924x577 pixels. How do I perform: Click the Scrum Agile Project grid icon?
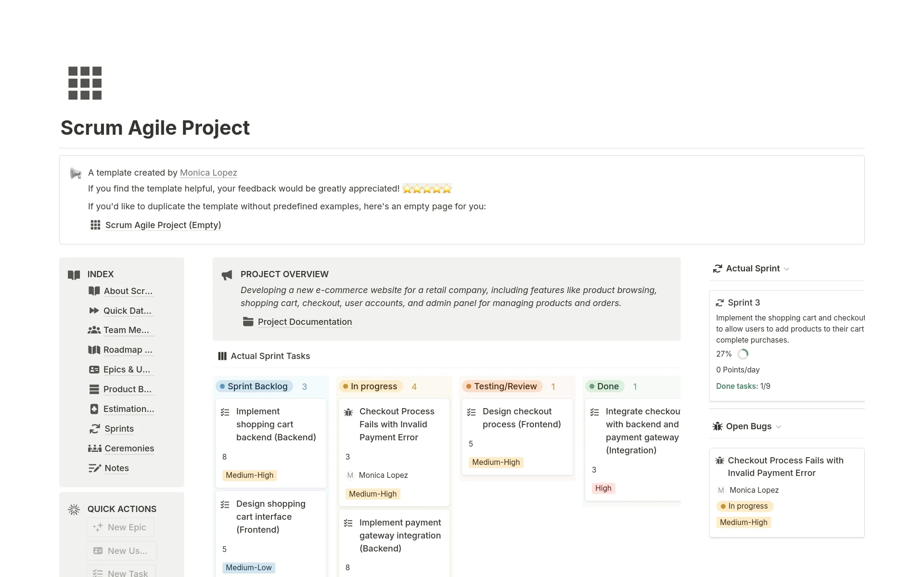click(85, 83)
